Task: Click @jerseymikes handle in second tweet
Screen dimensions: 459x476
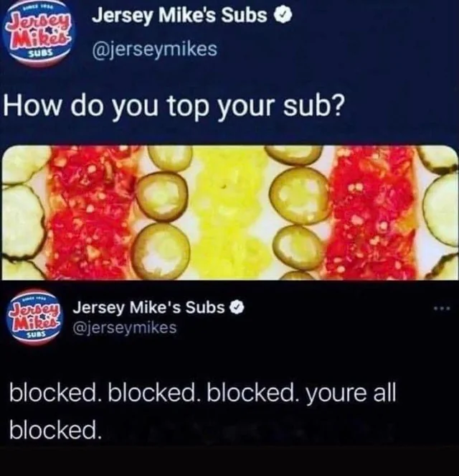Action: (x=125, y=328)
